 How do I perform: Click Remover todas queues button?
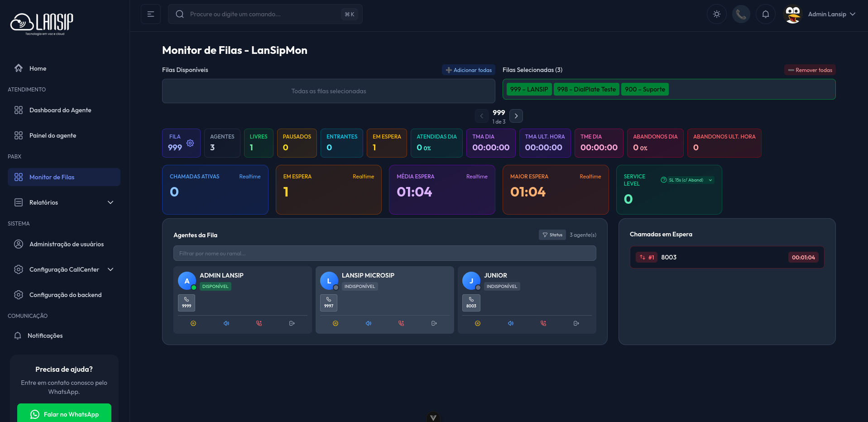(x=810, y=70)
